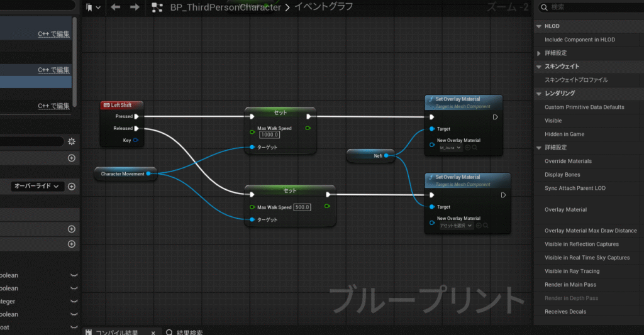The height and width of the screenshot is (335, 644).
Task: Click ターゲット pin on the upper セット node
Action: coord(252,147)
